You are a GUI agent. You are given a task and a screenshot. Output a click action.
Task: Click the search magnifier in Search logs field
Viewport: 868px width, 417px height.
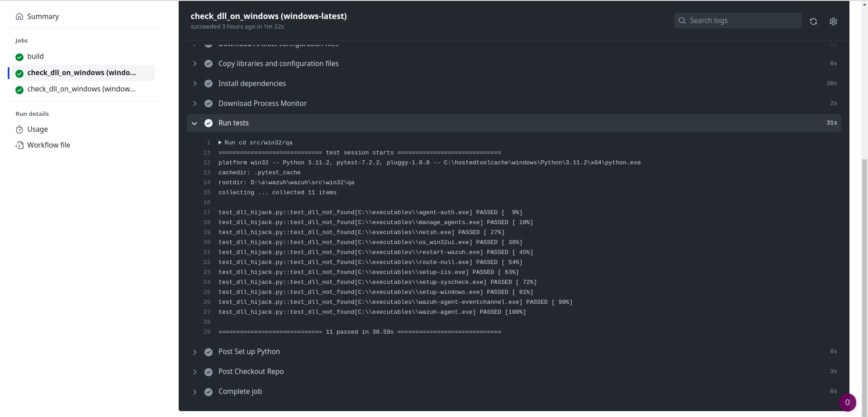click(x=682, y=20)
